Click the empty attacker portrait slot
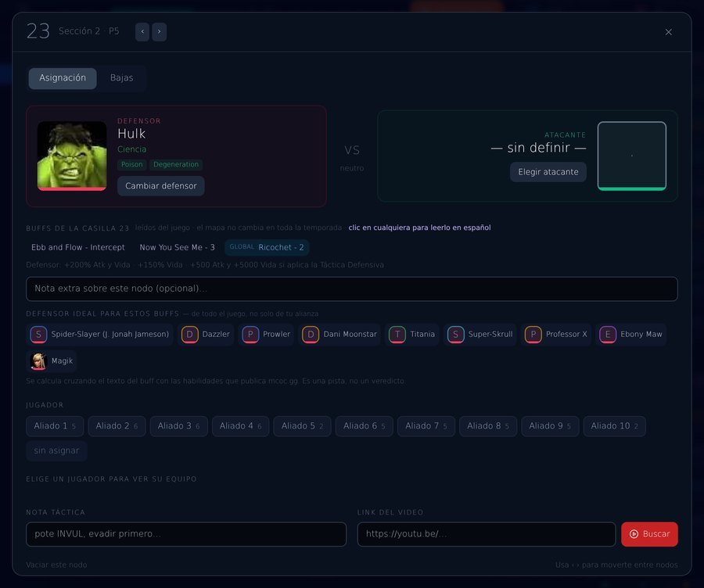Screen dimensions: 704x588 632,156
